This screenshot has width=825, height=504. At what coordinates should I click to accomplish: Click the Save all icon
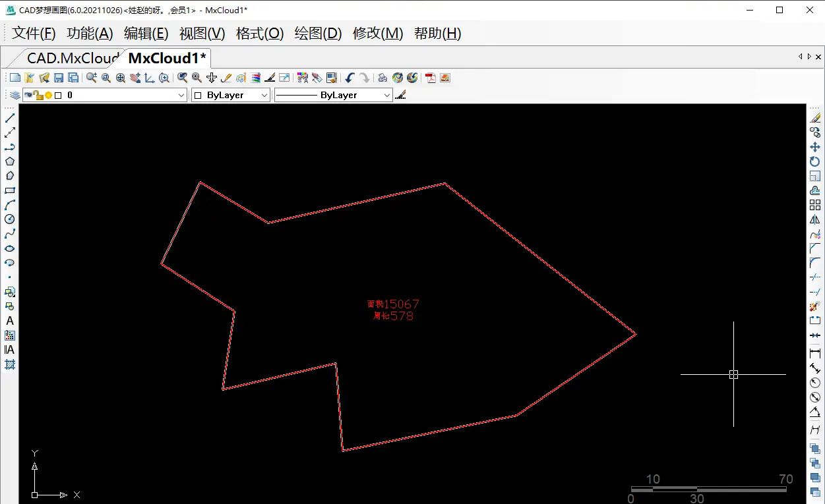click(73, 78)
